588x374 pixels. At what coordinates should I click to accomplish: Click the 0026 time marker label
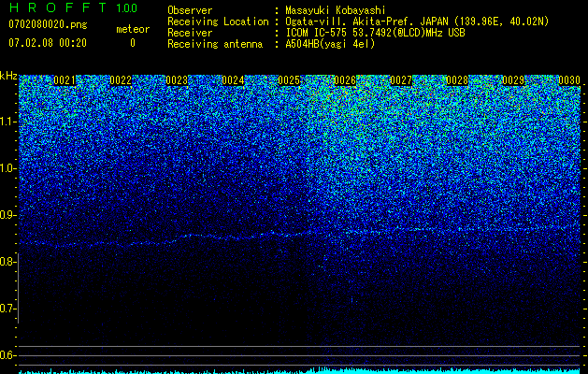tap(345, 80)
